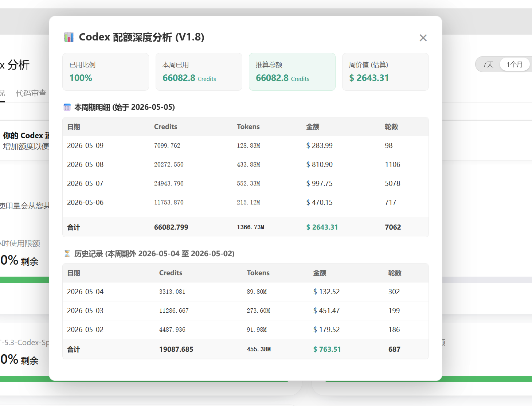532x406 pixels.
Task: Click amount $ 997.75
Action: tap(319, 183)
